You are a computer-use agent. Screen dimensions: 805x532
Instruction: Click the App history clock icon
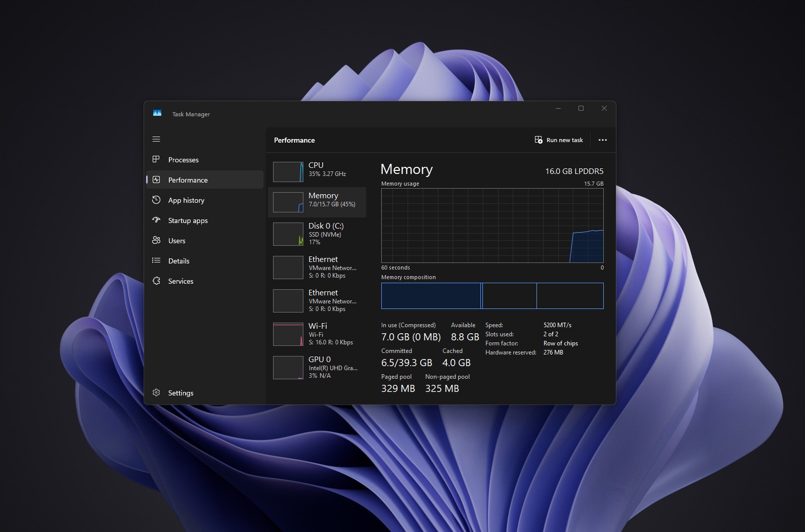click(156, 200)
